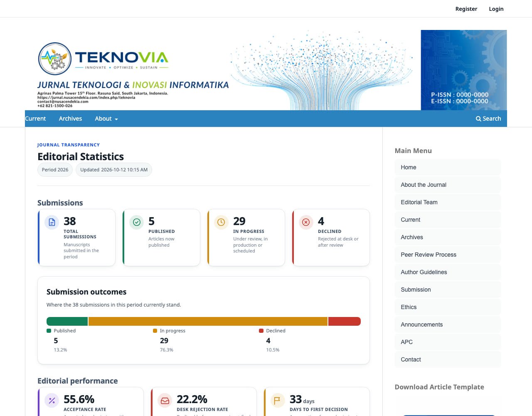Open the Contact sidebar link
532x416 pixels.
click(448, 359)
